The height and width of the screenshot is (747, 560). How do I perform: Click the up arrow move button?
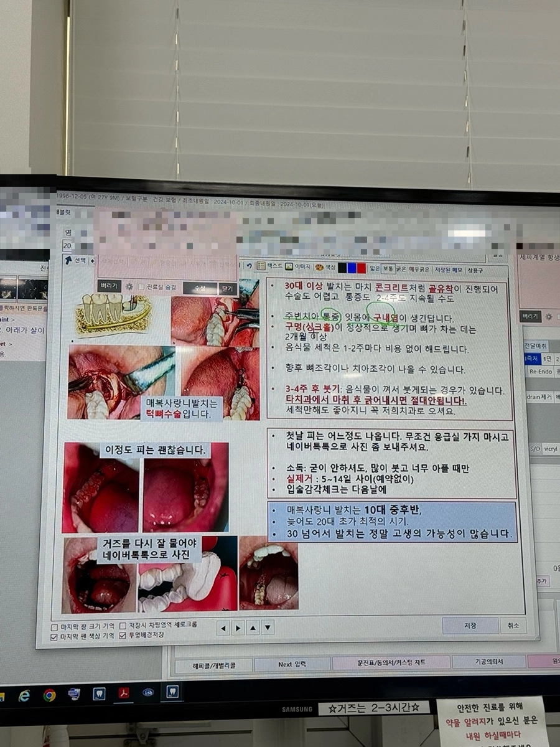click(253, 627)
